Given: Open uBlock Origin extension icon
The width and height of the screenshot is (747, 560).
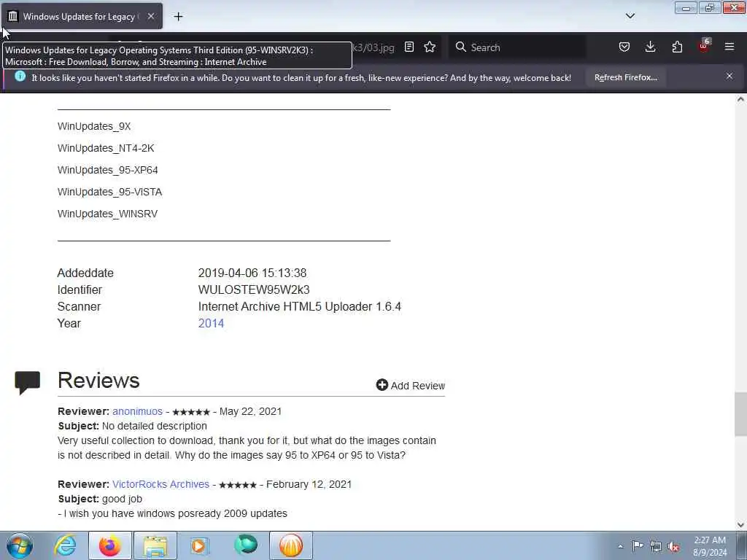Looking at the screenshot, I should pyautogui.click(x=704, y=46).
